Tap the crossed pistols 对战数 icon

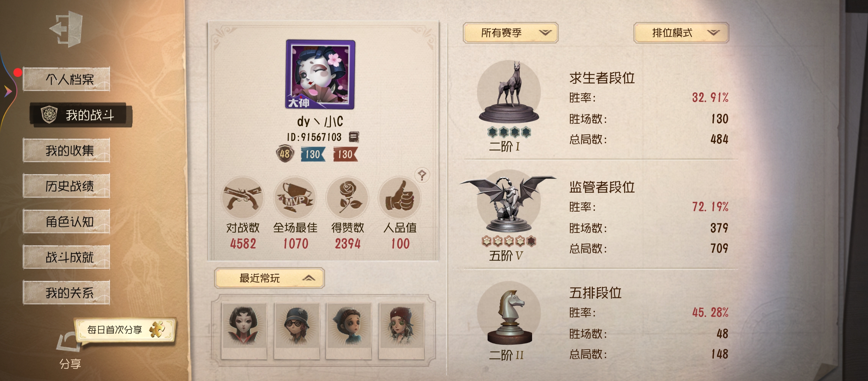pyautogui.click(x=243, y=198)
